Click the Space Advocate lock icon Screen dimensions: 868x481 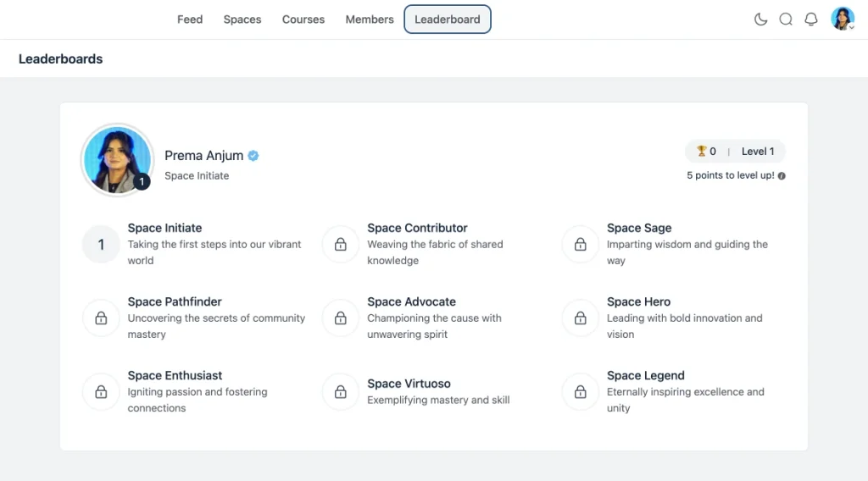(x=341, y=318)
